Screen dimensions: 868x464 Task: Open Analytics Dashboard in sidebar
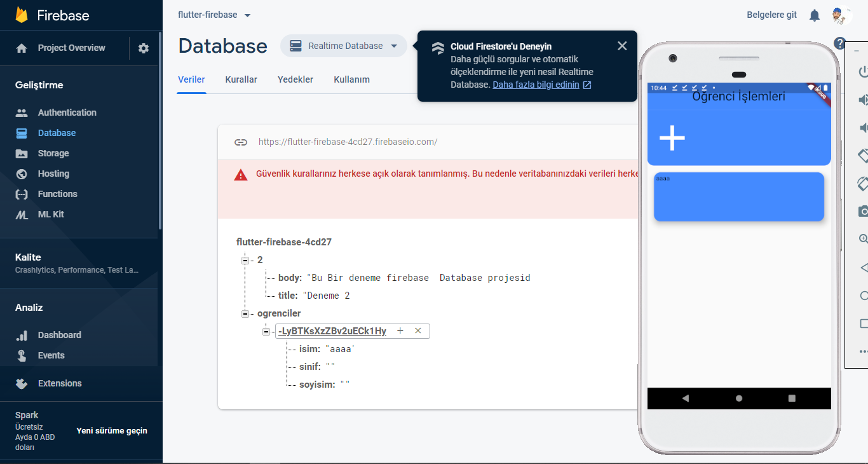tap(59, 335)
